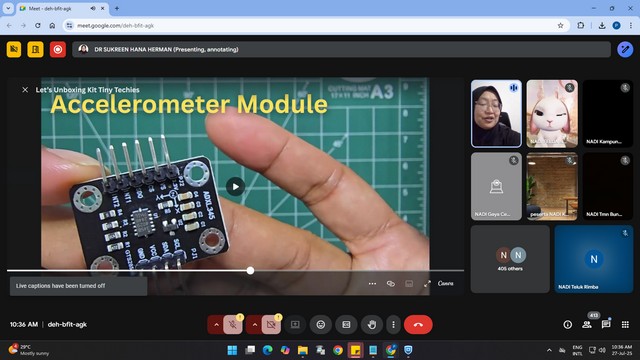
Task: Click the blue annotation pen icon
Action: [625, 49]
